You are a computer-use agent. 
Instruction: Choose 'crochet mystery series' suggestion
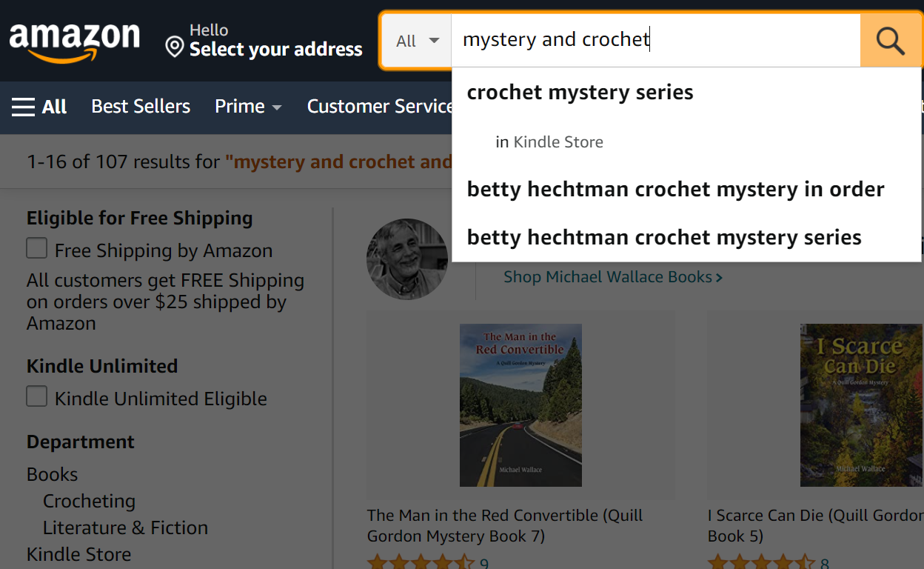click(x=580, y=93)
